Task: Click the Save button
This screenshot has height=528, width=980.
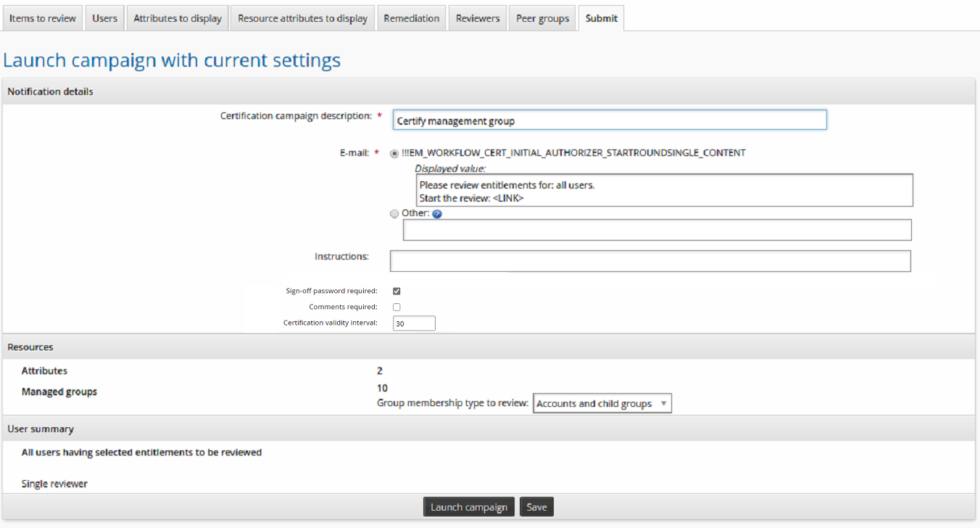Action: point(536,507)
